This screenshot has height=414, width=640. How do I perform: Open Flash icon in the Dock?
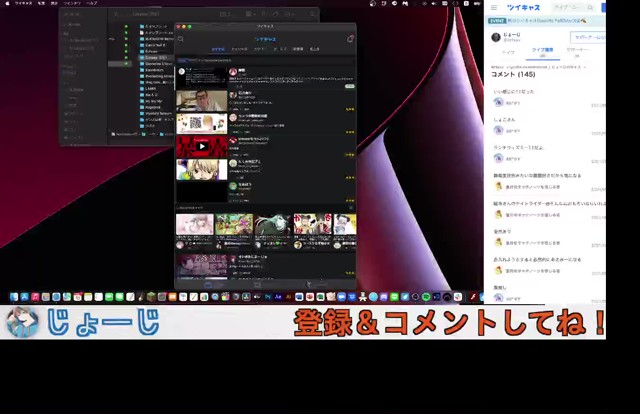(473, 297)
